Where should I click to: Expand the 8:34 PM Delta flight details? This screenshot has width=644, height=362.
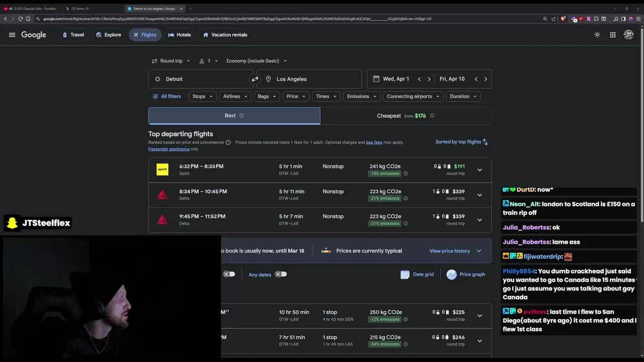(479, 195)
